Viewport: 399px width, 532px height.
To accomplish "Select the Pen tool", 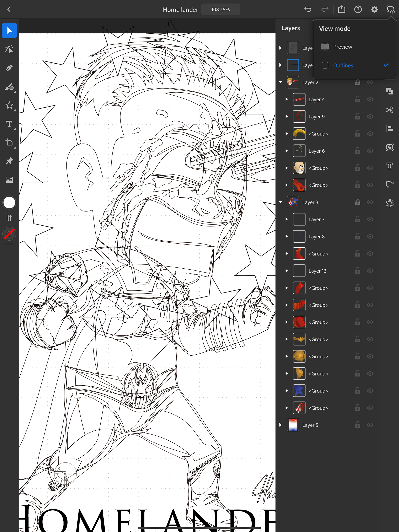I will [x=9, y=68].
